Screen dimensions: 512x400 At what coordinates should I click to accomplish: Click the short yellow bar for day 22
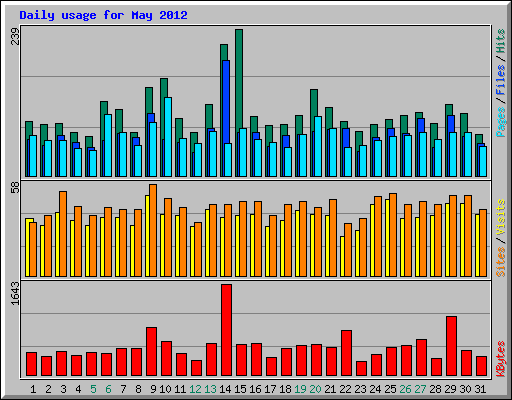(x=342, y=257)
